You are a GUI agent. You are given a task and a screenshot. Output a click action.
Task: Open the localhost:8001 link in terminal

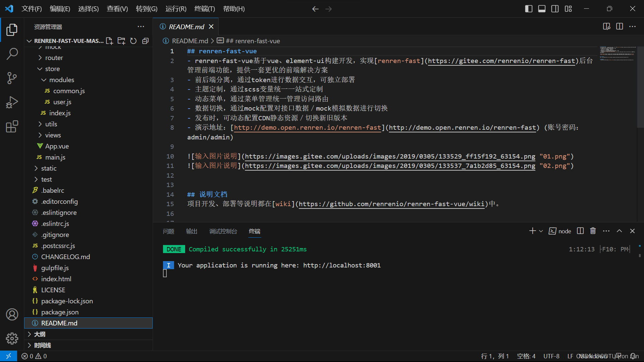(342, 265)
